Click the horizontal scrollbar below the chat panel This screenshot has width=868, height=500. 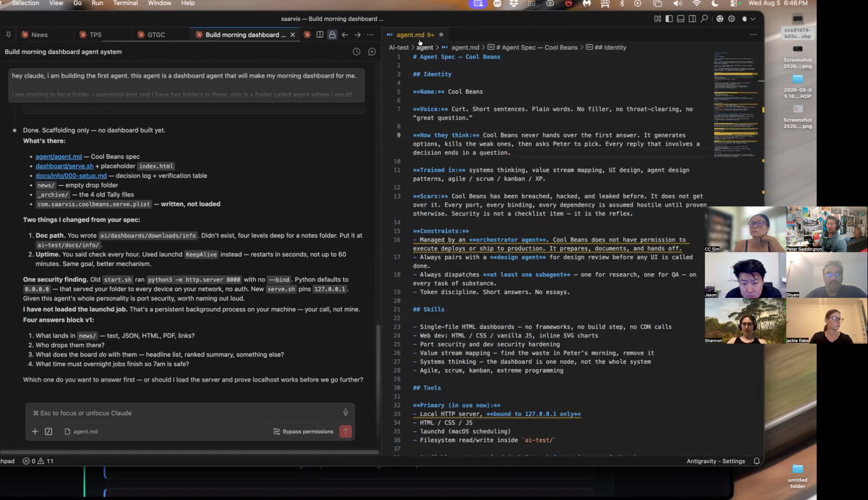[x=190, y=452]
